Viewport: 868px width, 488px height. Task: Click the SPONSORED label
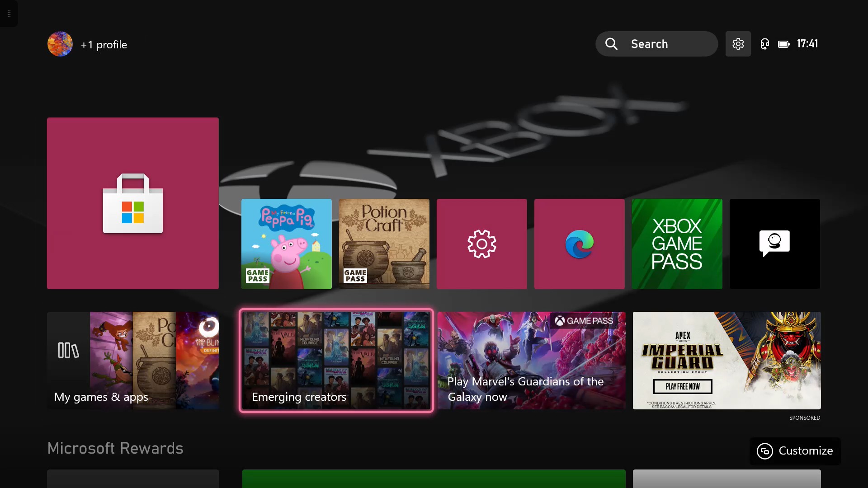pos(805,418)
